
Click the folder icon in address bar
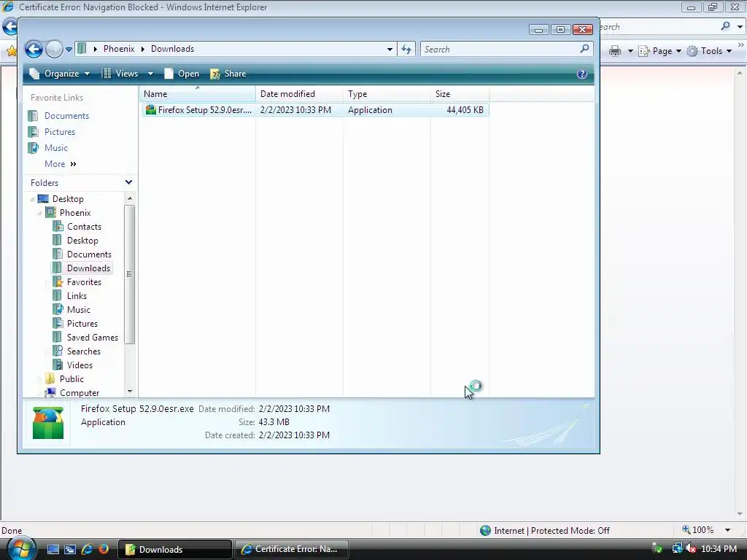82,49
